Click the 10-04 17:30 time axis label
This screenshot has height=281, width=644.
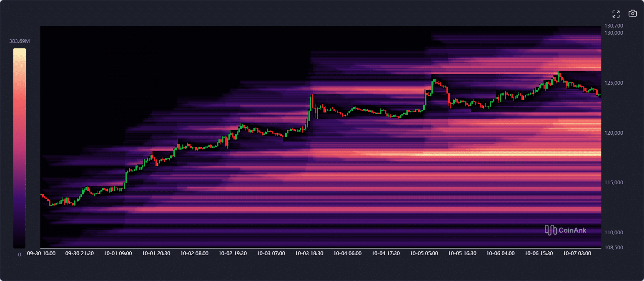[x=386, y=253]
